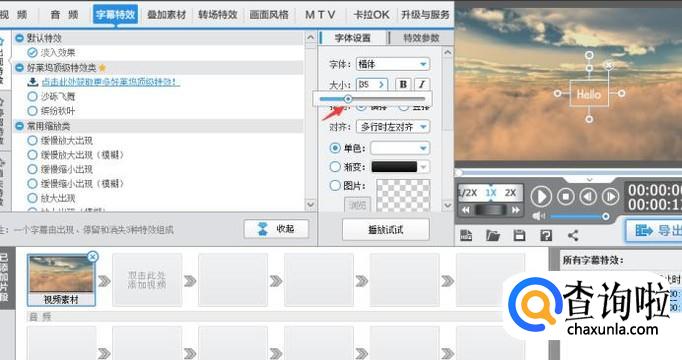Click the effects list scroll-down arrow
The height and width of the screenshot is (360, 682).
tap(310, 204)
